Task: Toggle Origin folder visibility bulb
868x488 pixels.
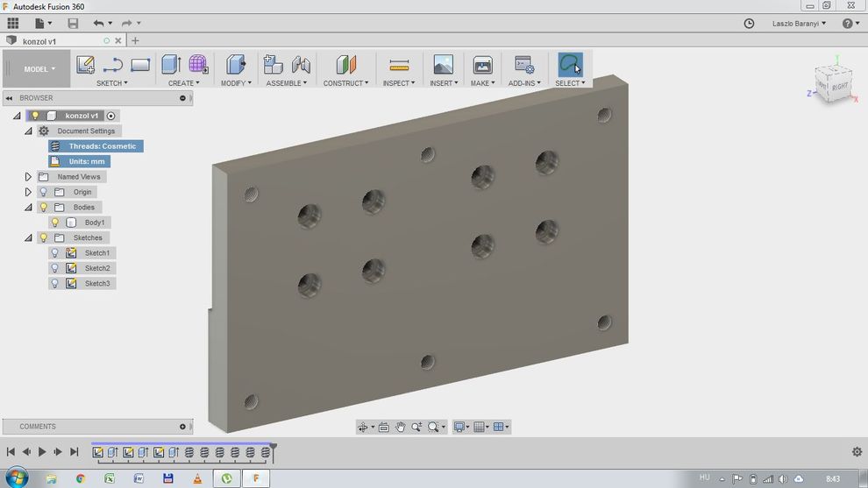Action: 43,192
